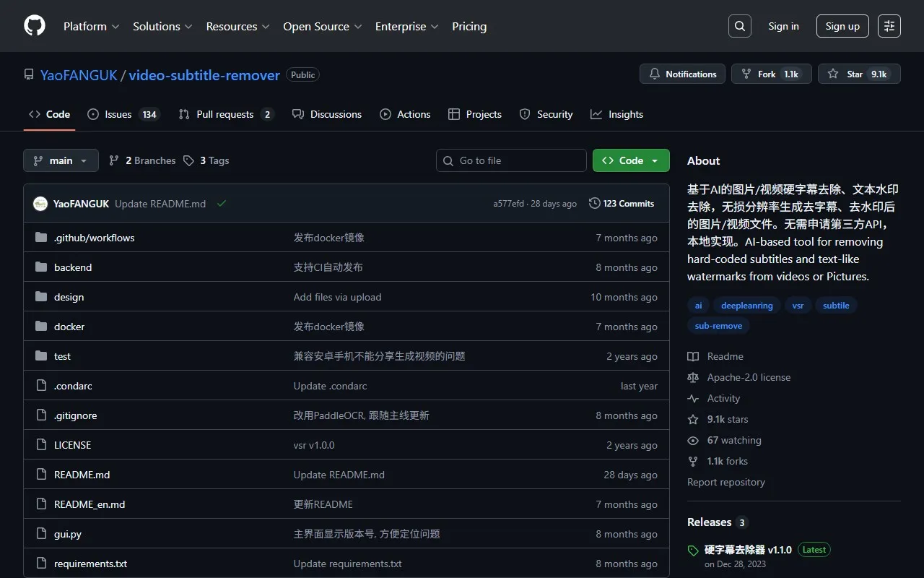Click the green check status icon on latest commit
This screenshot has height=578, width=924.
222,204
